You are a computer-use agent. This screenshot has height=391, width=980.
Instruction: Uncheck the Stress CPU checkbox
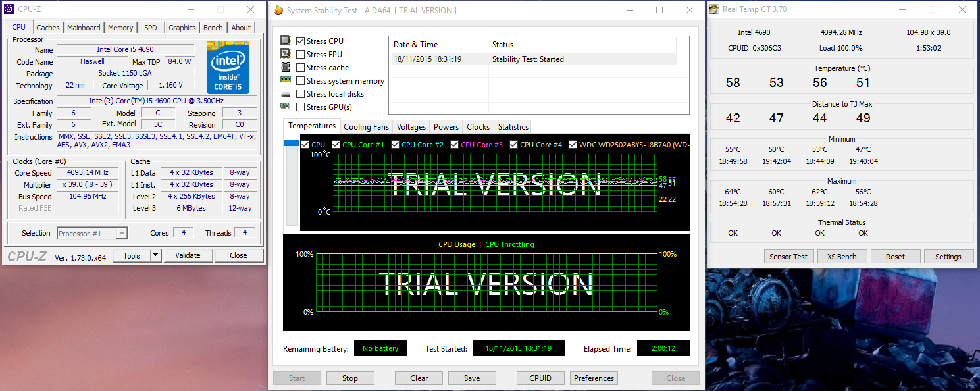point(301,41)
